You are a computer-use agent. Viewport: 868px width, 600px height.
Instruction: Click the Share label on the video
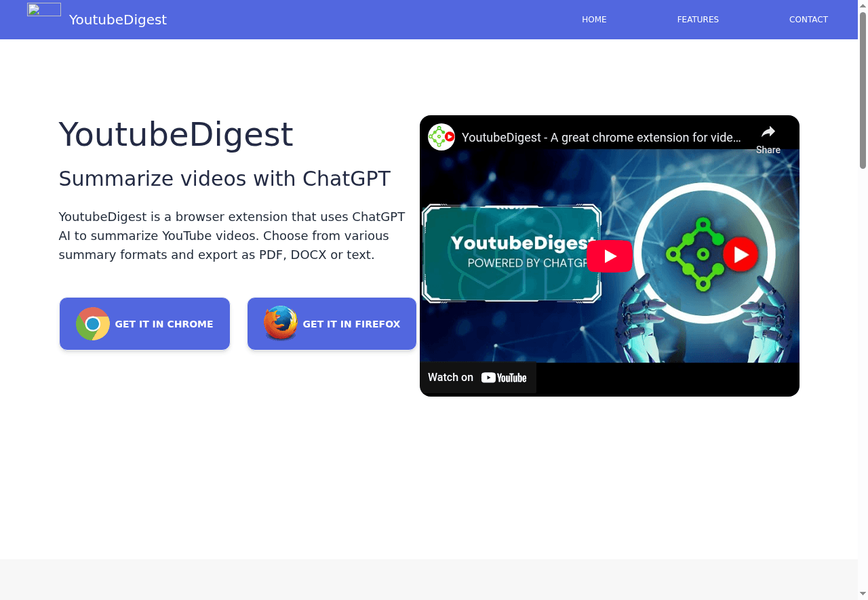coord(768,150)
